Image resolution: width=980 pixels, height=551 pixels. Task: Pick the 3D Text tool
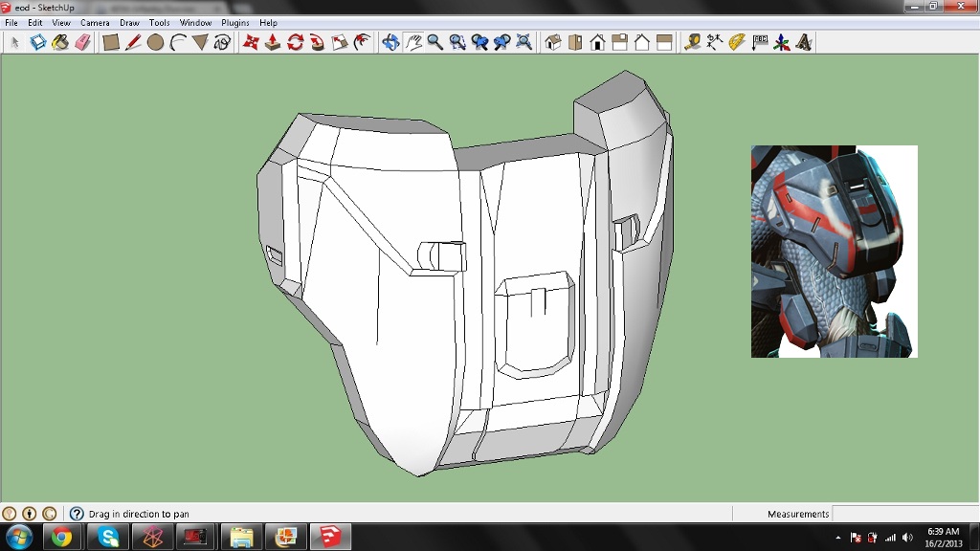pyautogui.click(x=804, y=42)
